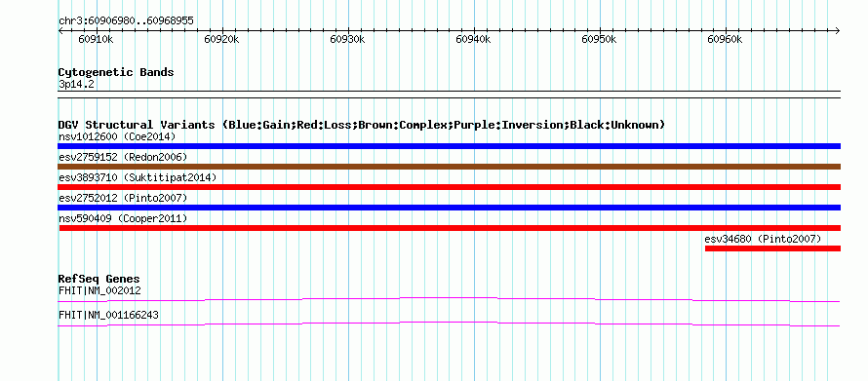Click the brown esv2759152 complex variant bar

449,167
